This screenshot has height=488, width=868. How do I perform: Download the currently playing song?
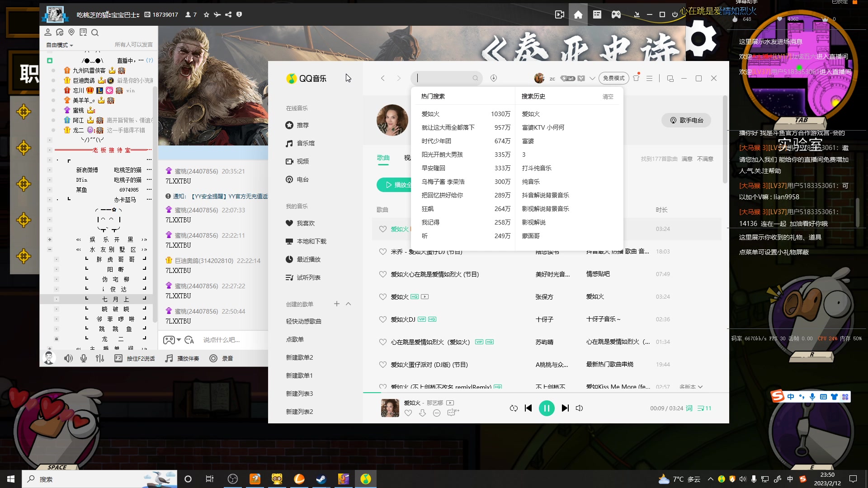pos(422,413)
